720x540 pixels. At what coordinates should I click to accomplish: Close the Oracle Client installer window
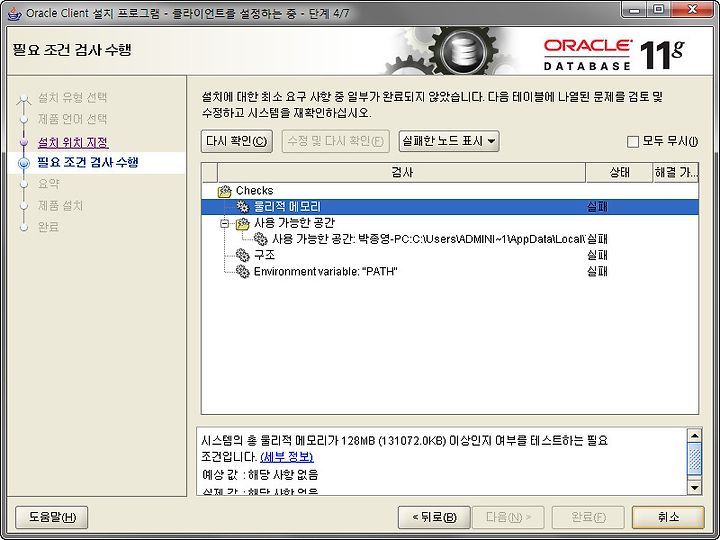692,10
